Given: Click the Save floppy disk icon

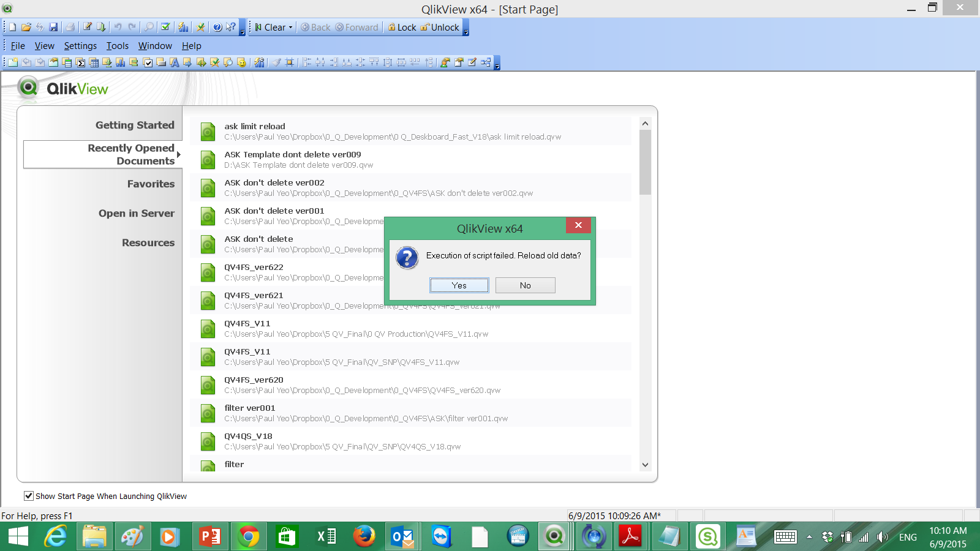Looking at the screenshot, I should click(53, 27).
